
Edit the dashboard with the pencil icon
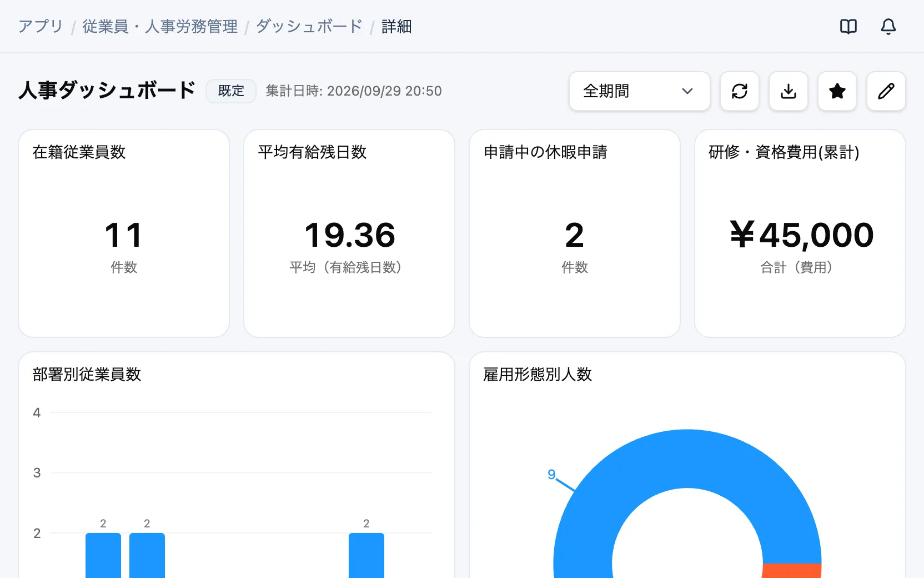tap(886, 91)
